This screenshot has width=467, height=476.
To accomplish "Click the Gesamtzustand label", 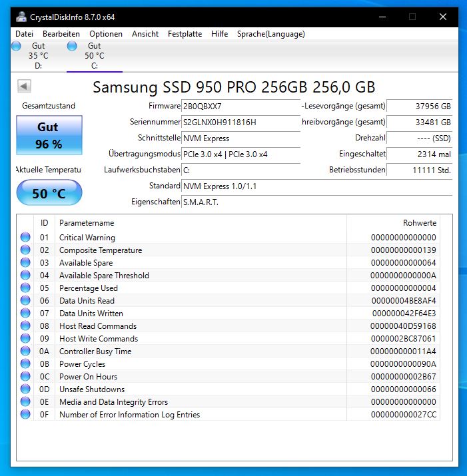I will pos(49,106).
